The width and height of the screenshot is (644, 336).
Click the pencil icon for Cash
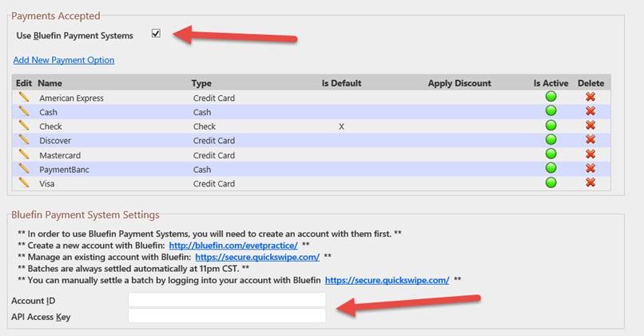(24, 111)
